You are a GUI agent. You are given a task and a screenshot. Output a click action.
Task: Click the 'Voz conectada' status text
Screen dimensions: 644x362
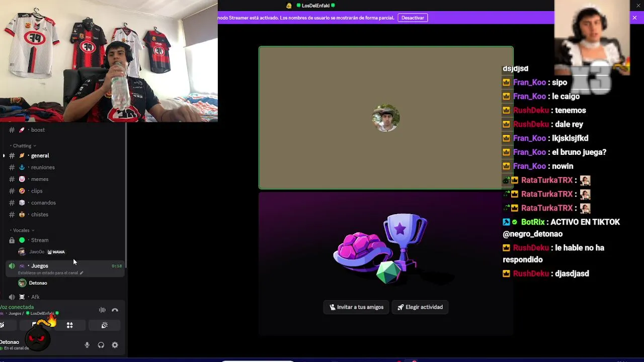17,307
